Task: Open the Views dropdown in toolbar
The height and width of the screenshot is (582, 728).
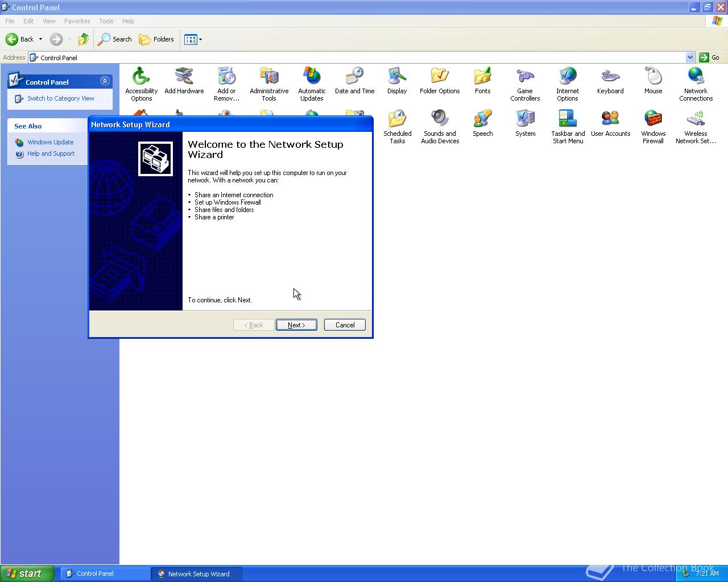Action: point(193,39)
